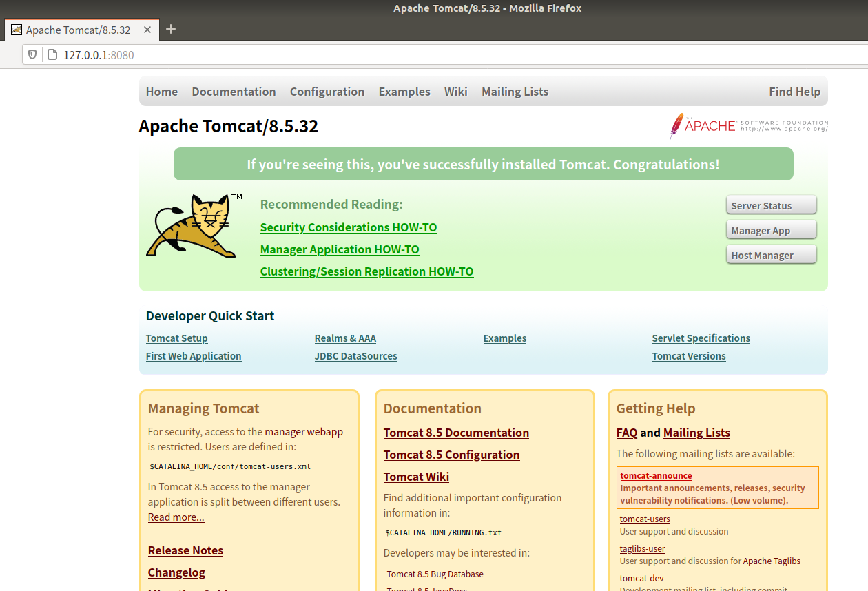Open the Release Notes link
The width and height of the screenshot is (868, 591).
[x=185, y=550]
